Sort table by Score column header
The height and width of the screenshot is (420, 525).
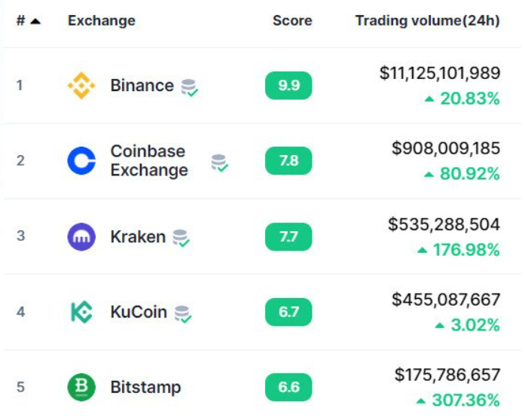tap(292, 21)
